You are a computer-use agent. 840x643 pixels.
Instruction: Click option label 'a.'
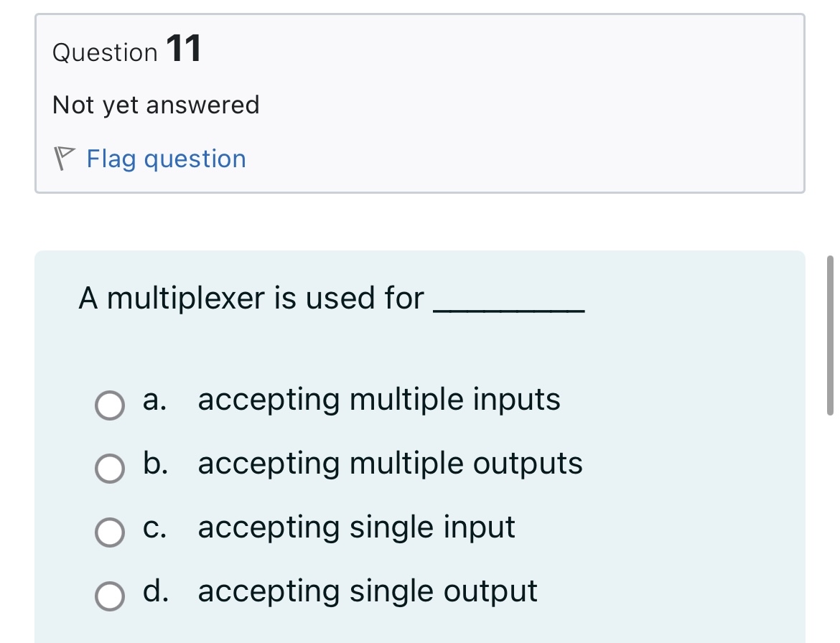[153, 400]
